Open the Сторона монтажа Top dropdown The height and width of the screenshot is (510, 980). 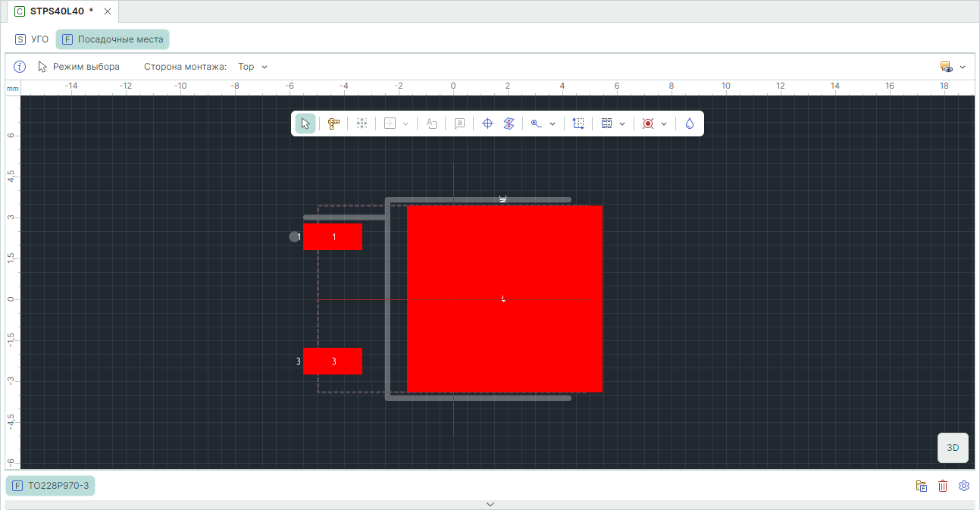coord(252,67)
